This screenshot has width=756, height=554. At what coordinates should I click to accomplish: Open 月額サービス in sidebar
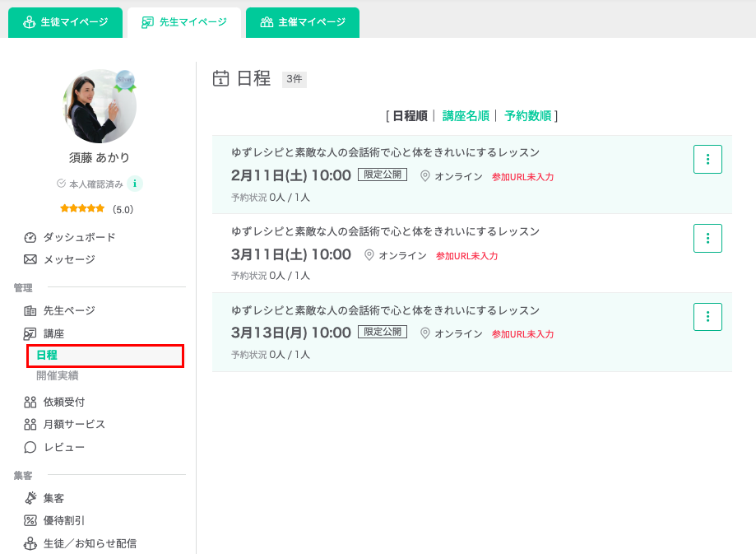[x=74, y=425]
